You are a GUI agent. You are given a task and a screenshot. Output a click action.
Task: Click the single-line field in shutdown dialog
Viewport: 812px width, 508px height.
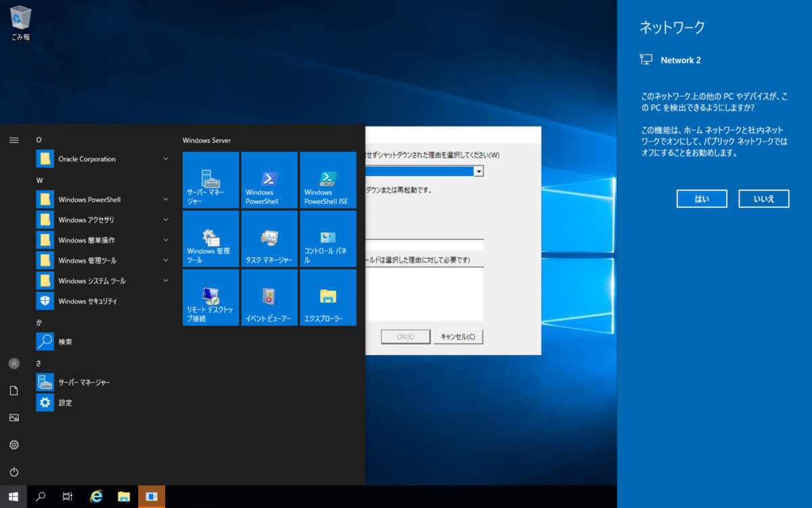click(425, 245)
